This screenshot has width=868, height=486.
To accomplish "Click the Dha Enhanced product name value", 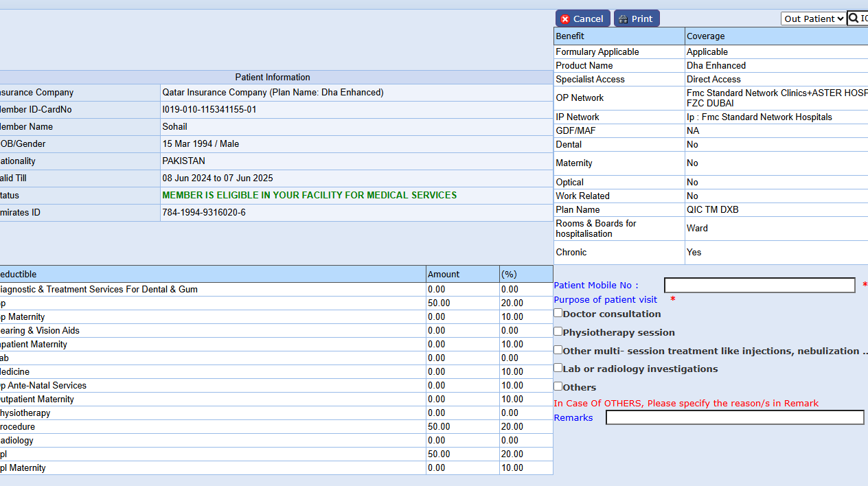I will point(716,65).
